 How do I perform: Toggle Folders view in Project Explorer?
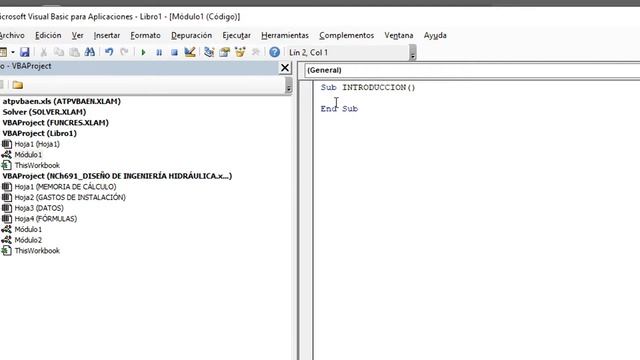18,85
